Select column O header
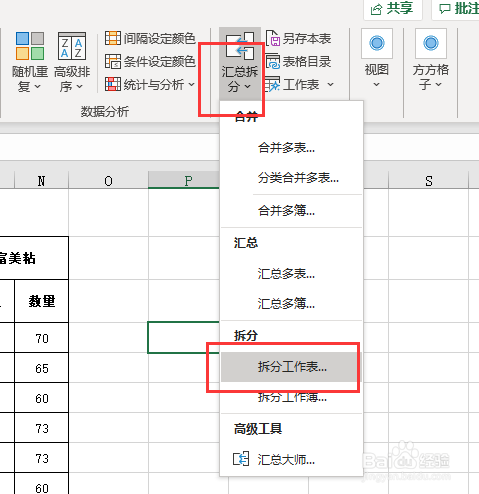The image size is (479, 494). pyautogui.click(x=108, y=181)
